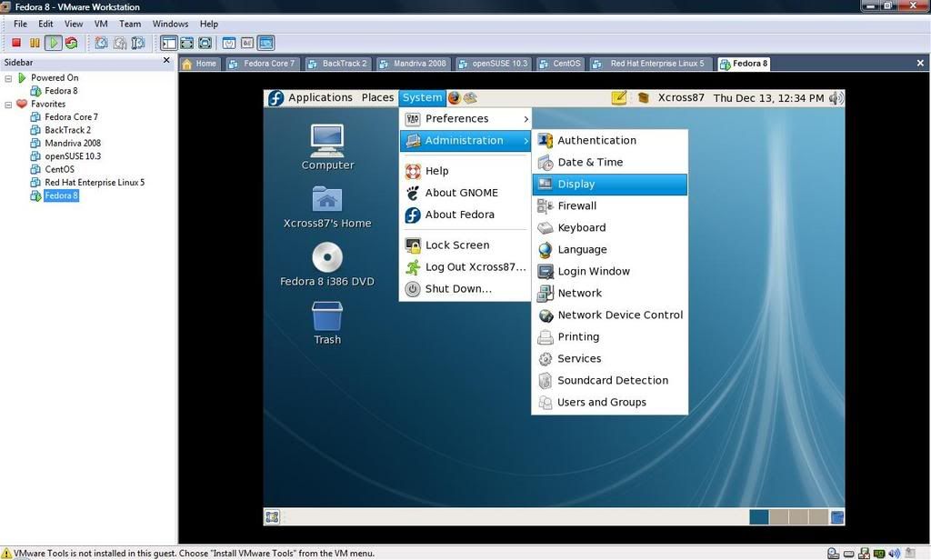The height and width of the screenshot is (560, 931).
Task: Select highlighted Fedora 8 in Favorites list
Action: pos(61,195)
